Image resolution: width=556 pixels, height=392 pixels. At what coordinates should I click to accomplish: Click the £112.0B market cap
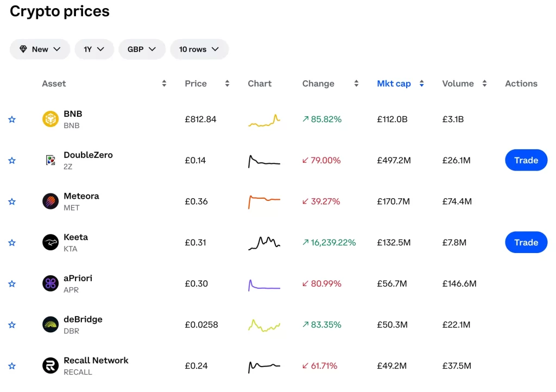[392, 119]
